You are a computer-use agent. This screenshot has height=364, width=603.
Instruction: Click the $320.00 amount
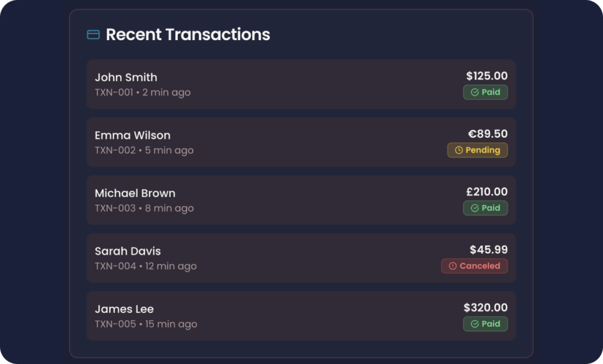486,307
